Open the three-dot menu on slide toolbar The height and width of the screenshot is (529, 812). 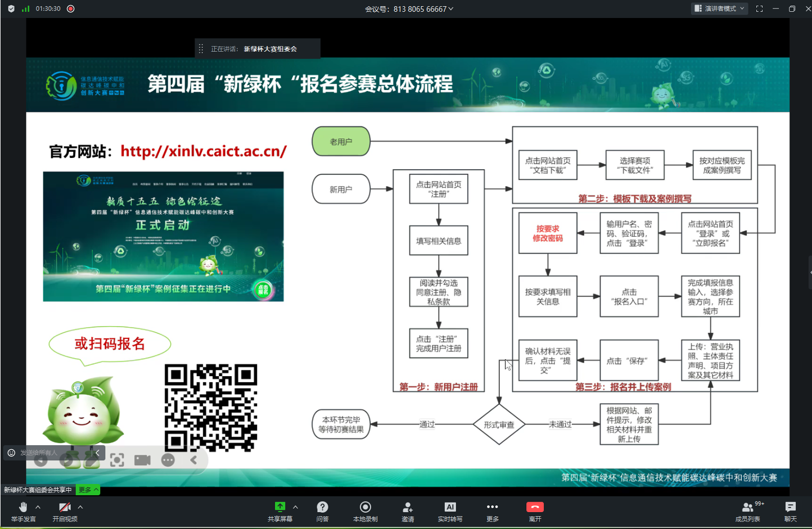(x=168, y=460)
